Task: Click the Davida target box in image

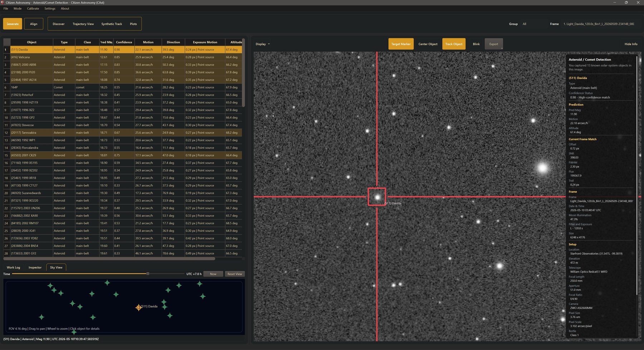Action: click(377, 197)
